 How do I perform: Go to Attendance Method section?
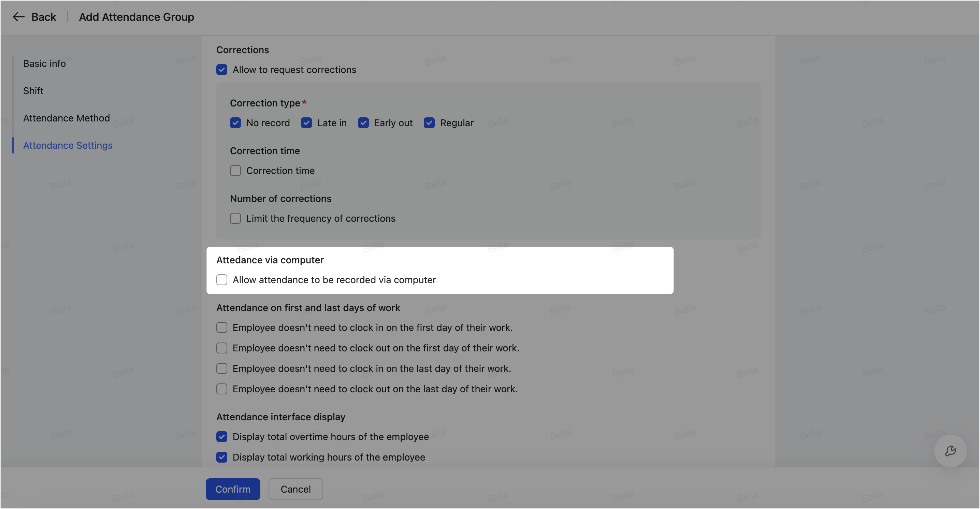coord(66,118)
